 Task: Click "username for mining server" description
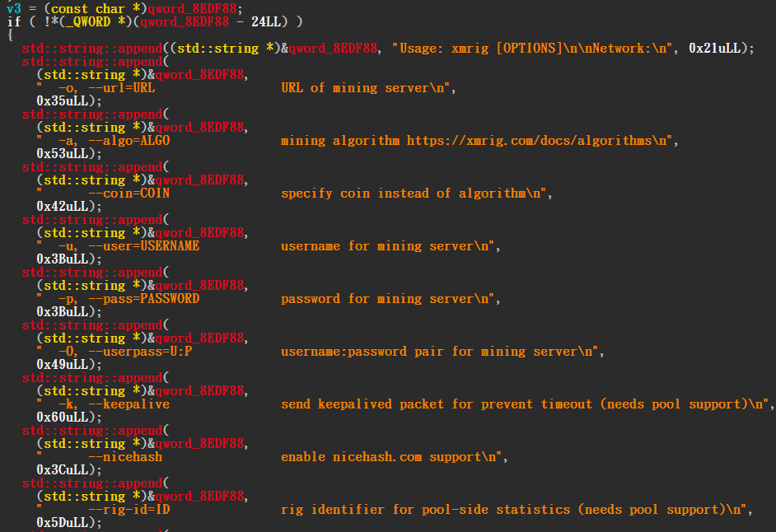click(x=377, y=246)
